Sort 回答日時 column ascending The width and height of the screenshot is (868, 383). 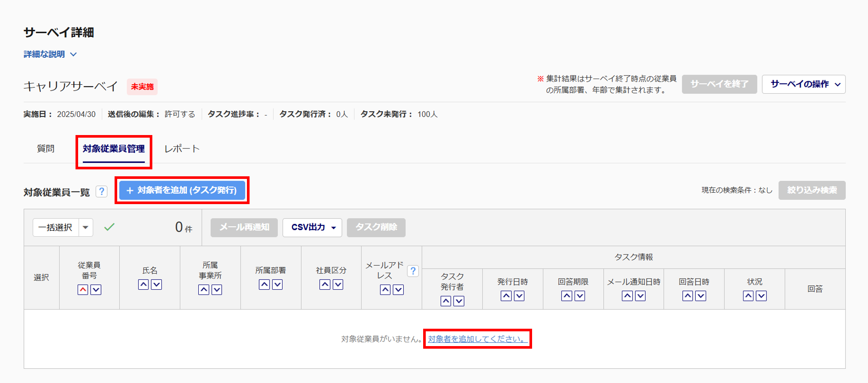tap(687, 296)
